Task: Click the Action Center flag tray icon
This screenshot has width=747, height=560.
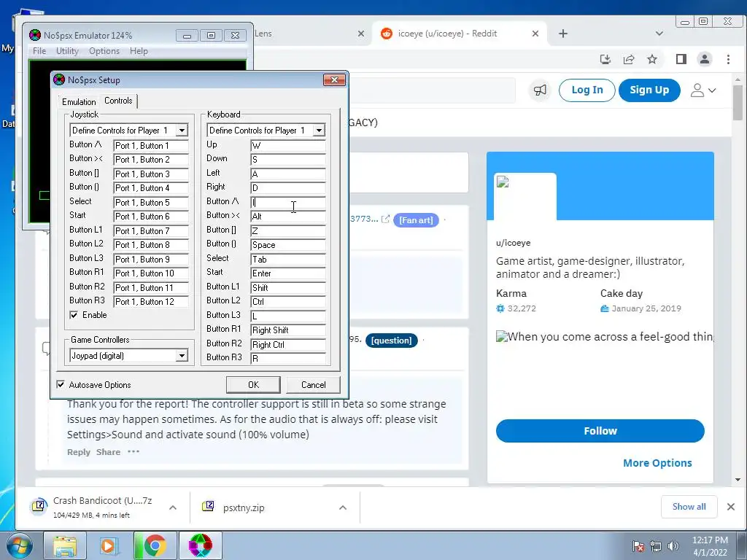Action: pos(638,546)
